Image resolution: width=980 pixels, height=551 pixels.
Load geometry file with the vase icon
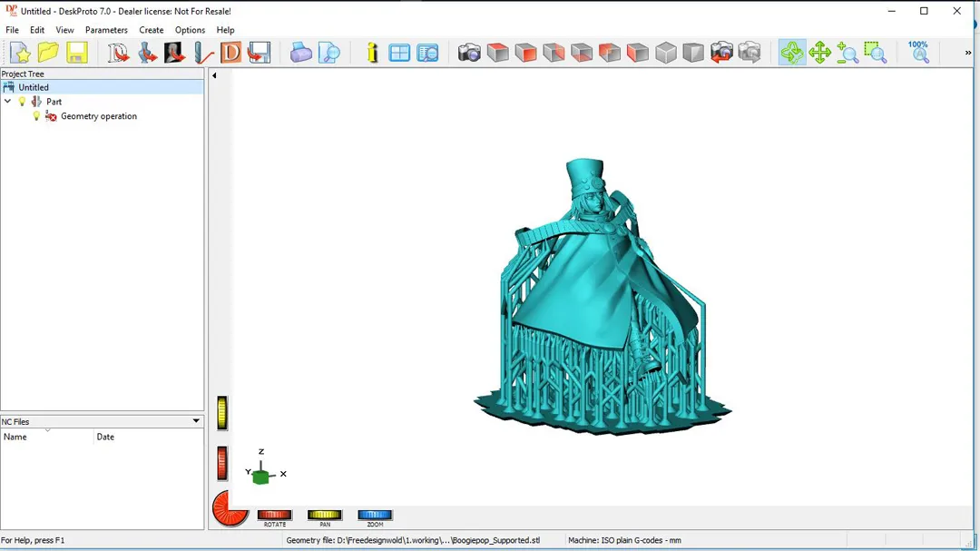pyautogui.click(x=147, y=53)
